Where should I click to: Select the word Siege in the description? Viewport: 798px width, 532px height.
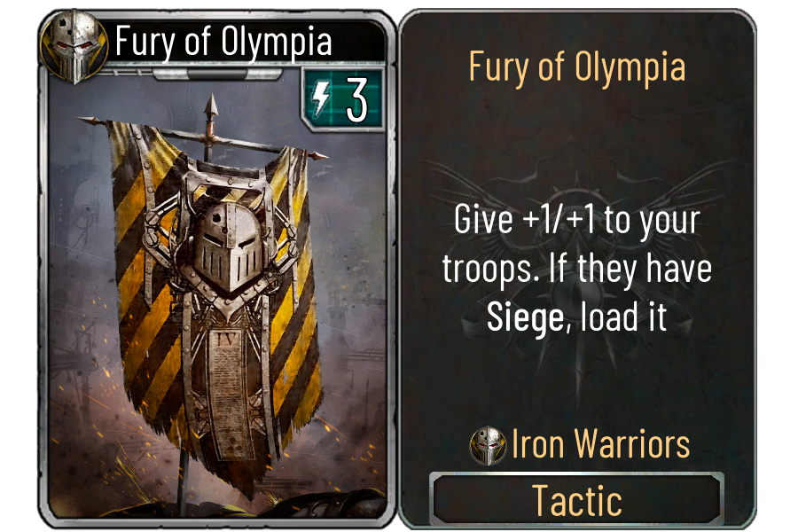click(x=526, y=317)
